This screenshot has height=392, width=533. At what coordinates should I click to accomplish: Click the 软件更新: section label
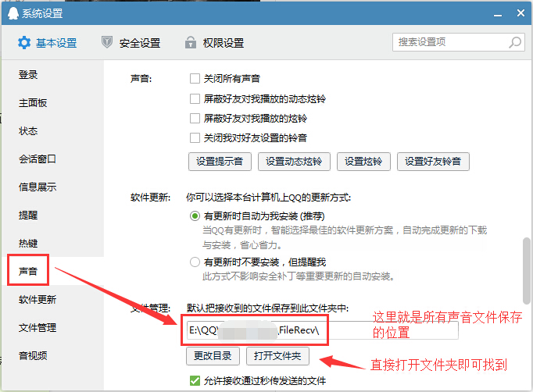coord(150,198)
